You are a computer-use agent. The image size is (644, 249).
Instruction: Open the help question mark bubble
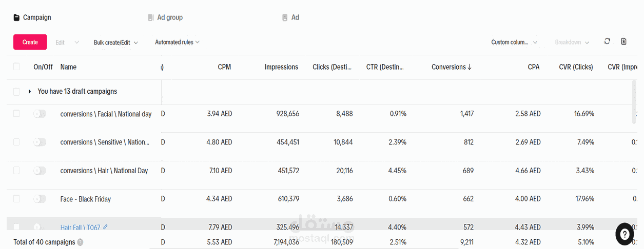(625, 234)
